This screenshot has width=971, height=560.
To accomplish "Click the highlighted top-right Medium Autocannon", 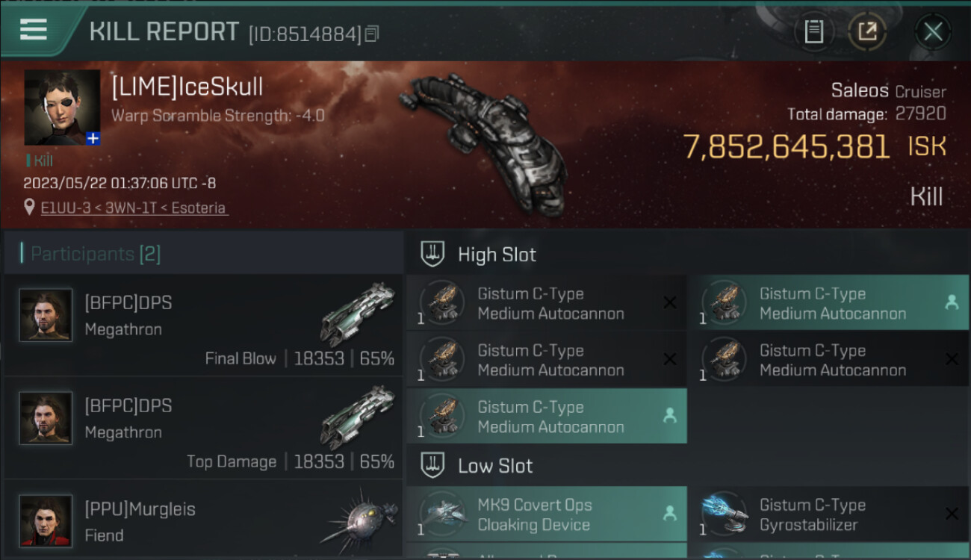I will click(829, 302).
